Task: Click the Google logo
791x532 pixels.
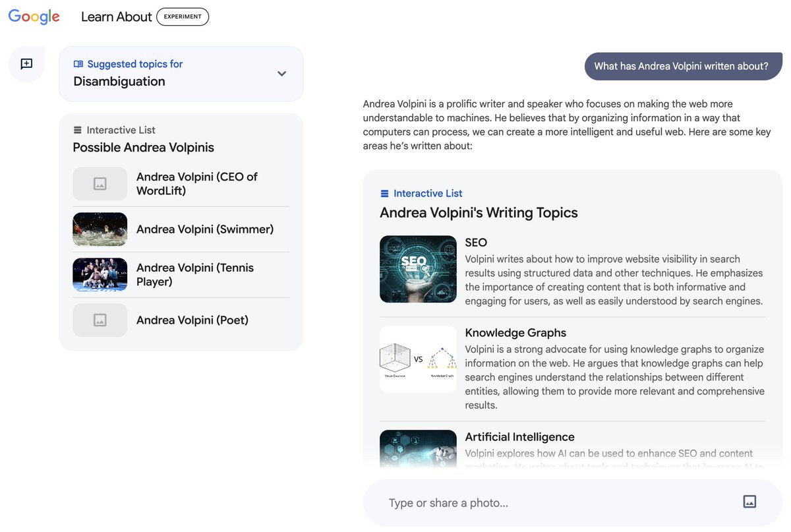Action: (x=34, y=17)
